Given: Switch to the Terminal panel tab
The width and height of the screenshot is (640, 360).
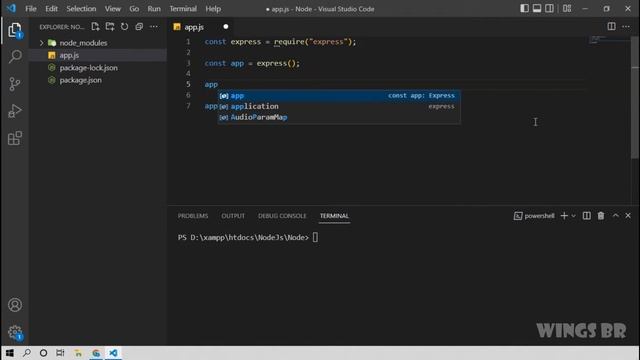Looking at the screenshot, I should [334, 216].
